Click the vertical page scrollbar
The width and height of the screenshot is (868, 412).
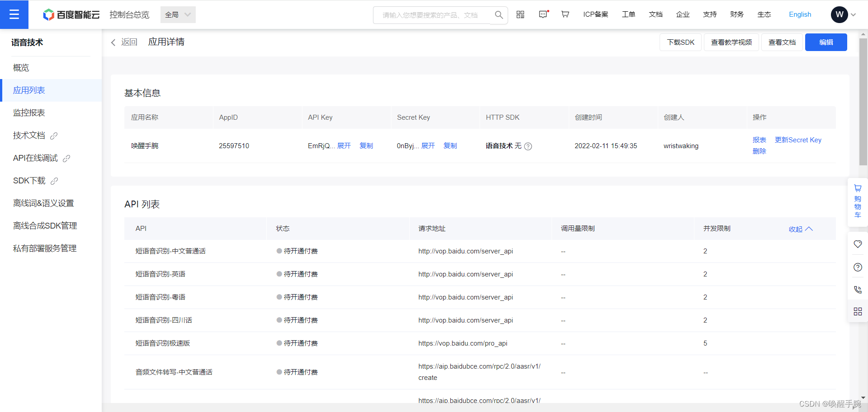pos(863,102)
